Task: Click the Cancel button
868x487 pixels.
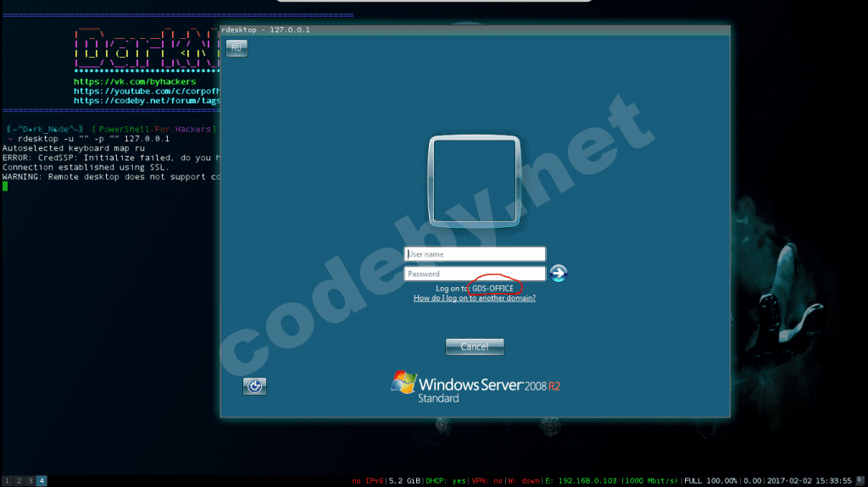Action: coord(475,346)
